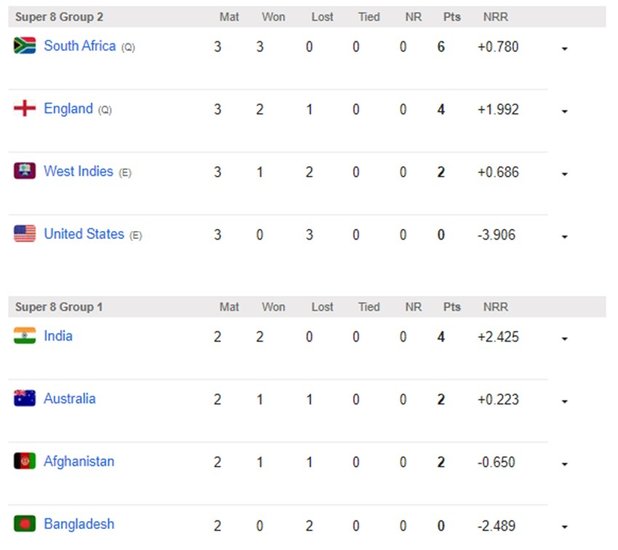This screenshot has height=550, width=618.
Task: Click the England flag icon
Action: (24, 109)
